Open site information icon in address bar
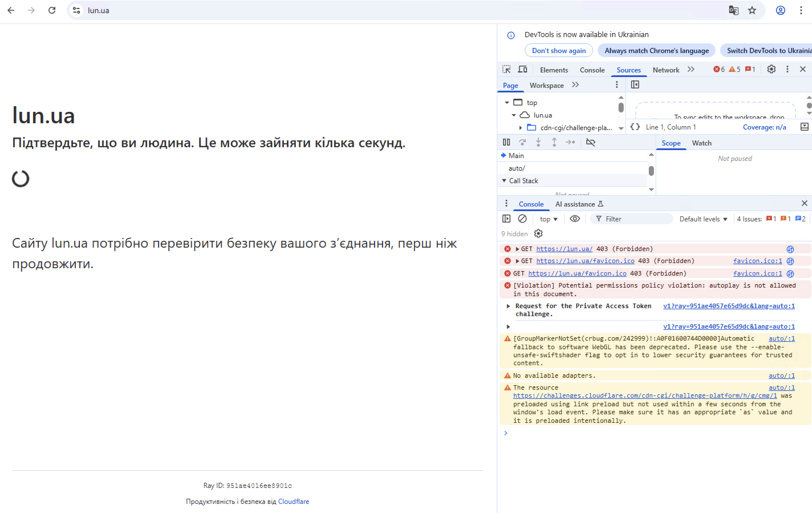The height and width of the screenshot is (513, 812). pos(76,11)
